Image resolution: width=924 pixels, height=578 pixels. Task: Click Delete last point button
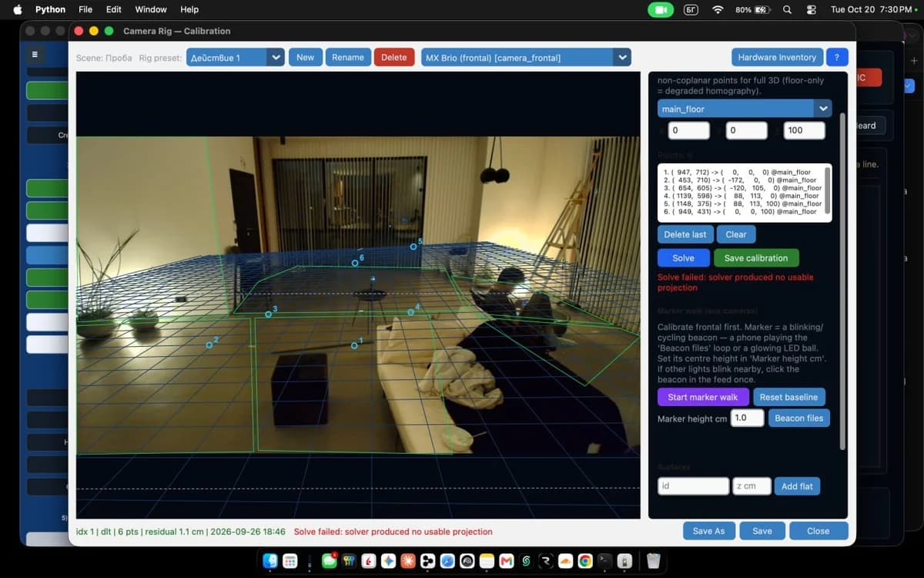coord(685,234)
